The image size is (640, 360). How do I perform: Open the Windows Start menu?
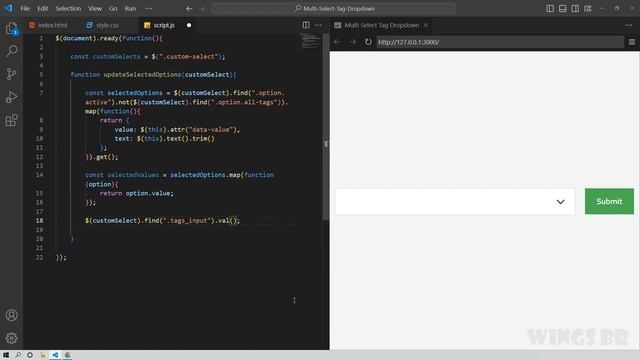click(6, 355)
